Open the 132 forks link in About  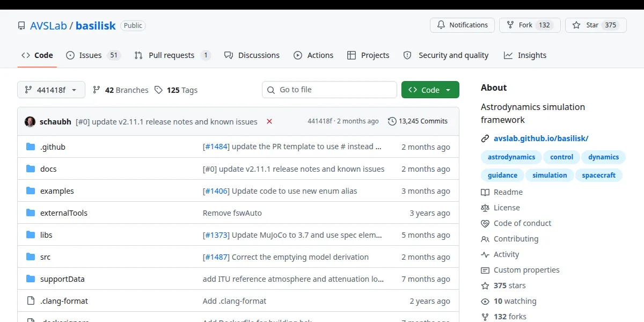510,317
